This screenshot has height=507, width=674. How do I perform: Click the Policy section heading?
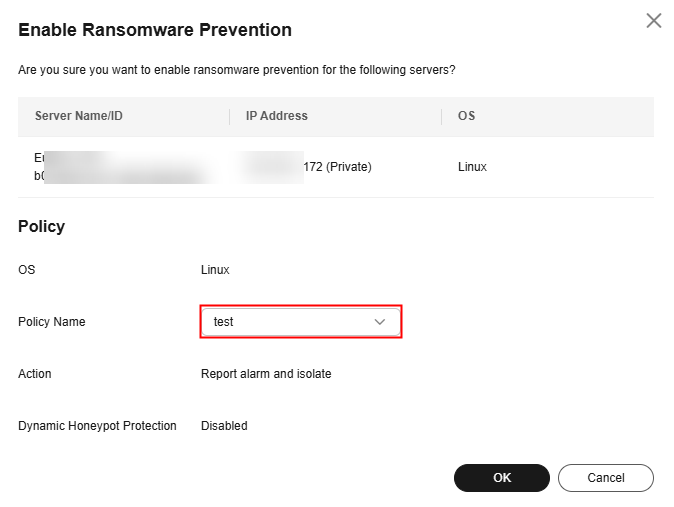click(x=42, y=226)
